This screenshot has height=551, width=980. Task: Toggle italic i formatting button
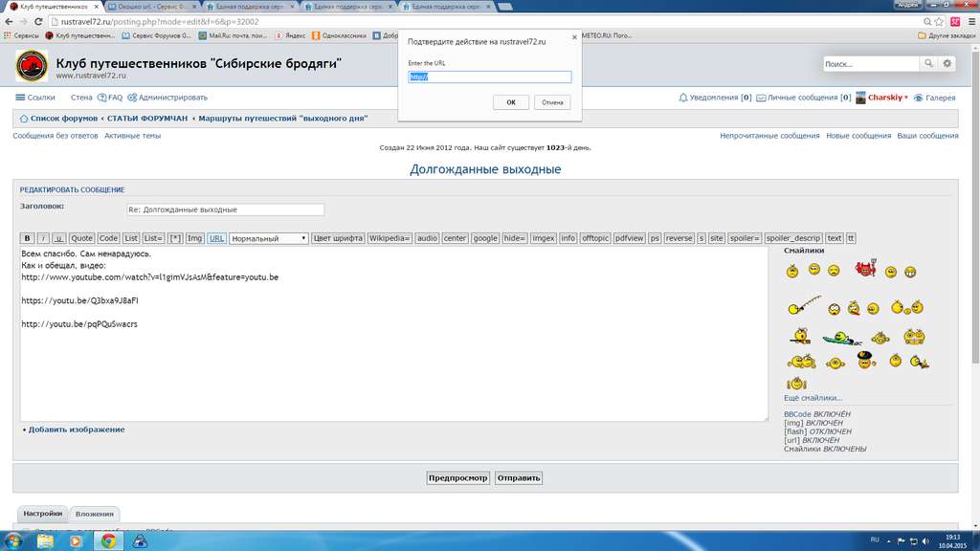(x=43, y=238)
